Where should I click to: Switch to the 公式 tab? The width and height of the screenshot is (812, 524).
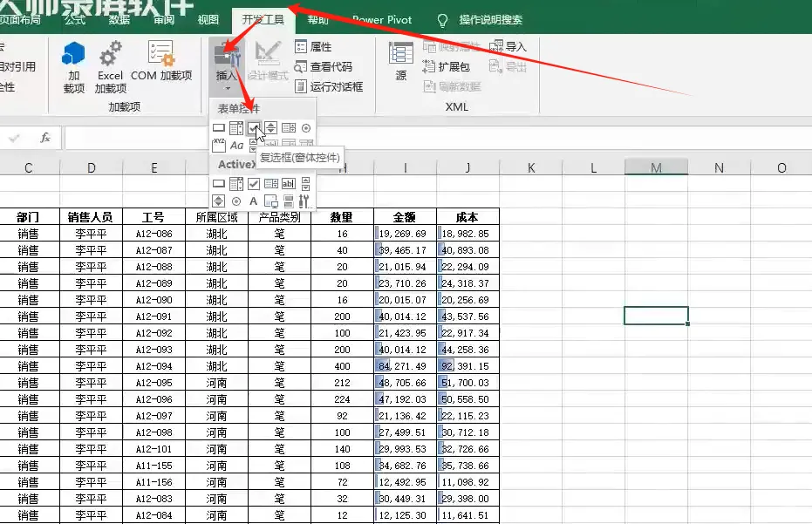[x=75, y=20]
